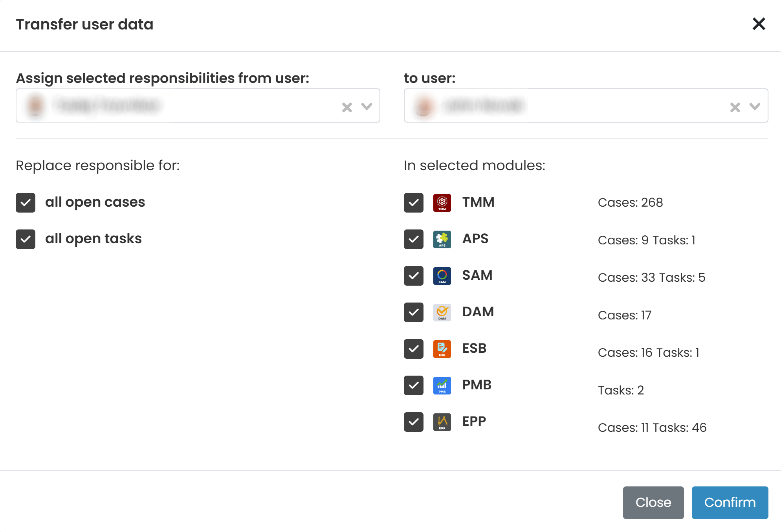
Task: Uncheck 'all open cases' checkbox
Action: (26, 203)
